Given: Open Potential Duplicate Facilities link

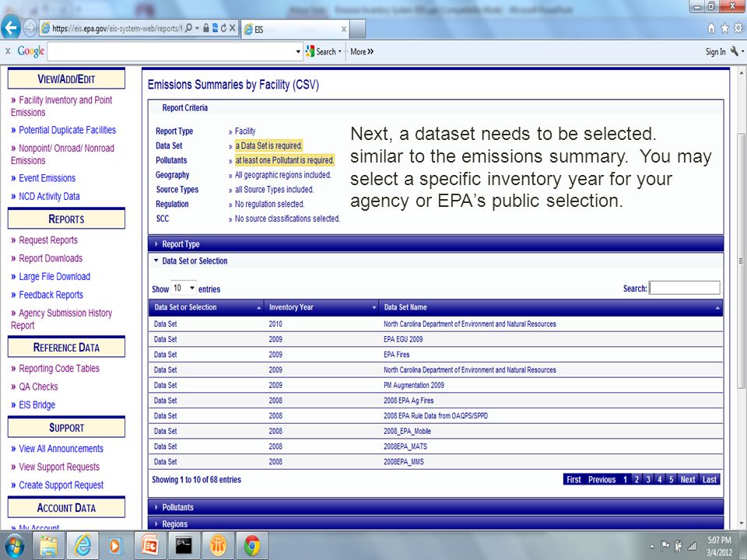Looking at the screenshot, I should point(67,130).
